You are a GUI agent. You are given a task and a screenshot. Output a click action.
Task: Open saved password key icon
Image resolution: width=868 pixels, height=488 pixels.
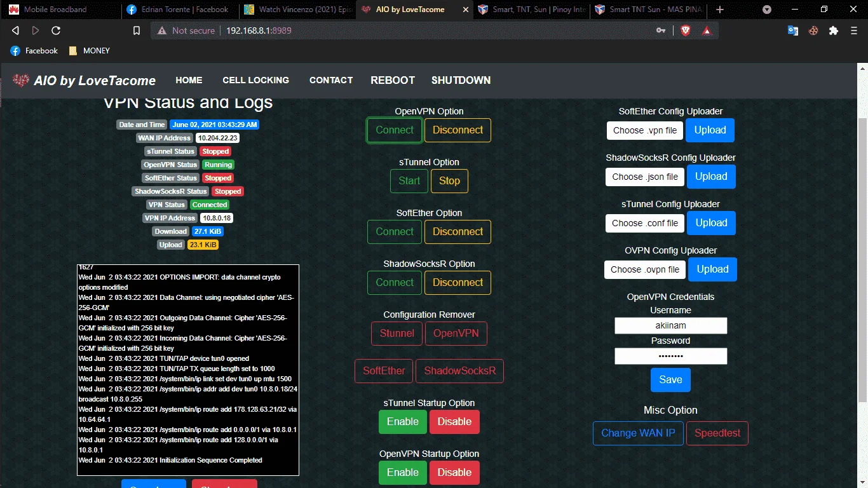pyautogui.click(x=661, y=30)
